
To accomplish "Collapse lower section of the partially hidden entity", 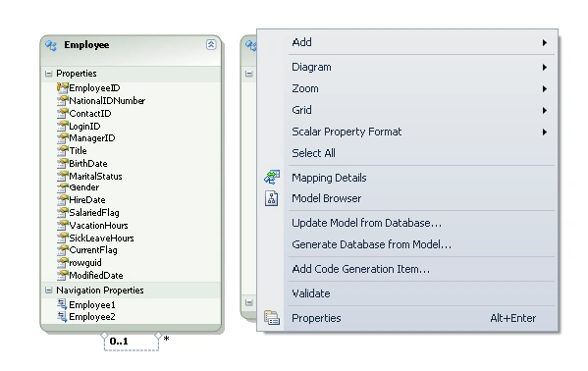I will [249, 302].
